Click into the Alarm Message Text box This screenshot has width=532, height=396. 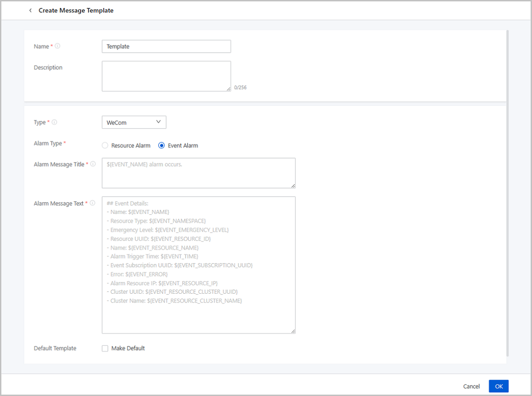tap(199, 265)
